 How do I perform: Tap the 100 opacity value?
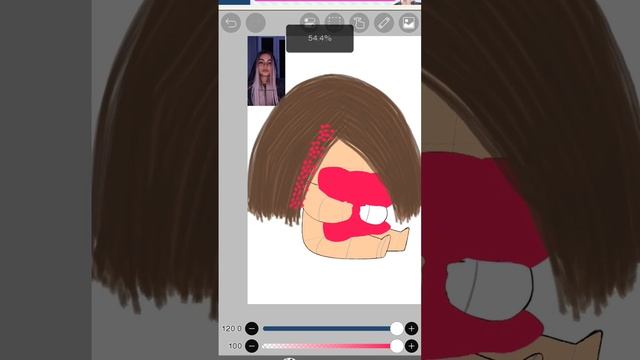click(235, 346)
